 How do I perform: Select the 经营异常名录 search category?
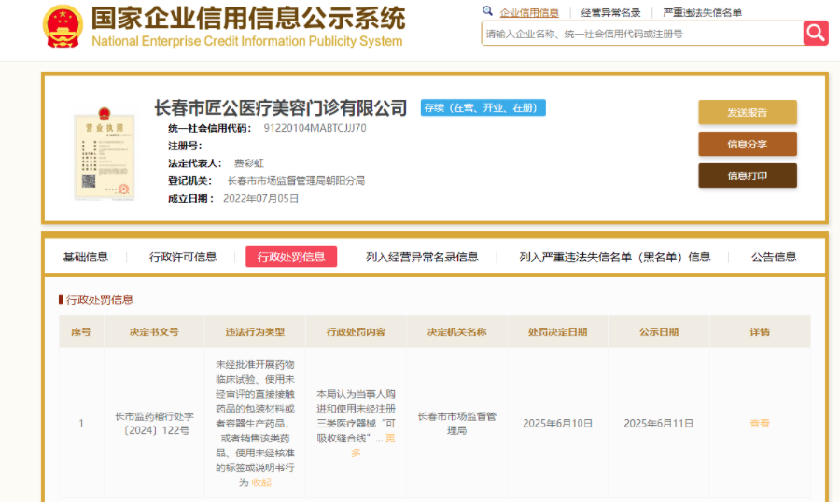coord(610,13)
